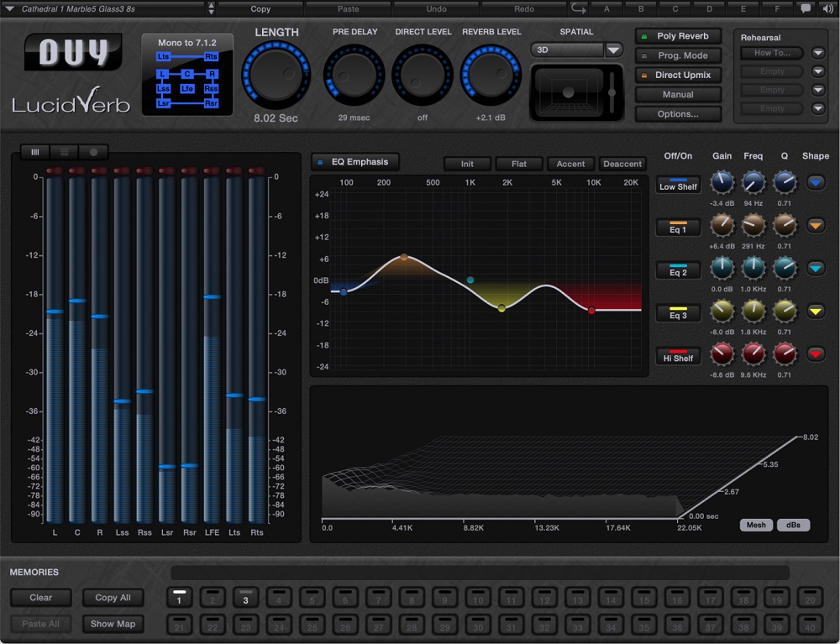Screen dimensions: 840x644
Task: Open the Eq 1 shape dropdown (orange arrow)
Action: pyautogui.click(x=816, y=226)
